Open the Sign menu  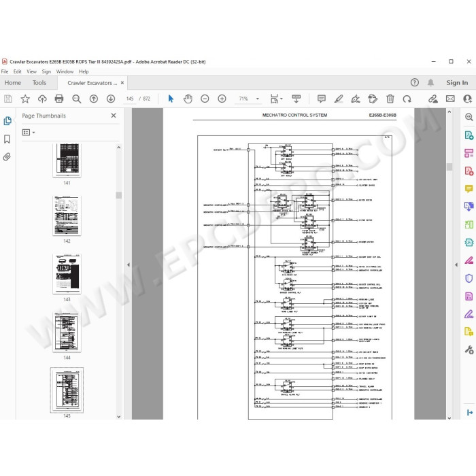46,71
